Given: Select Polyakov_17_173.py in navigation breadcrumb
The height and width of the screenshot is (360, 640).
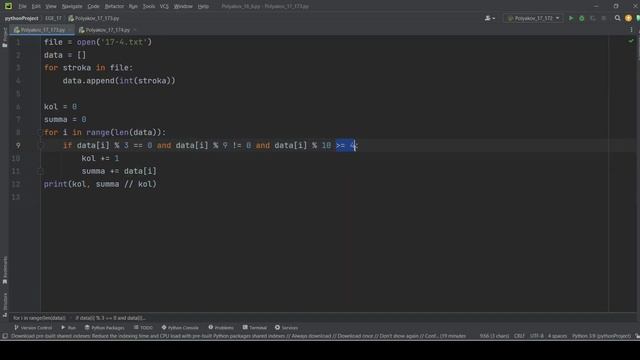Looking at the screenshot, I should pos(94,18).
